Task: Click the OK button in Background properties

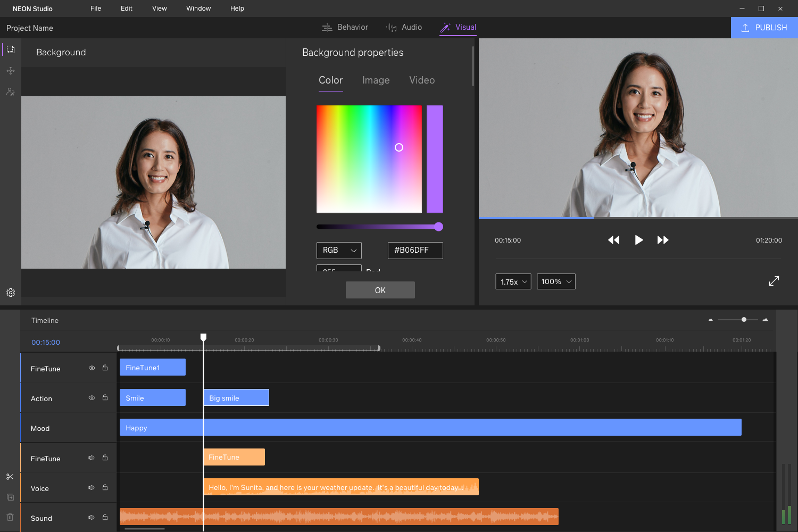Action: tap(380, 290)
